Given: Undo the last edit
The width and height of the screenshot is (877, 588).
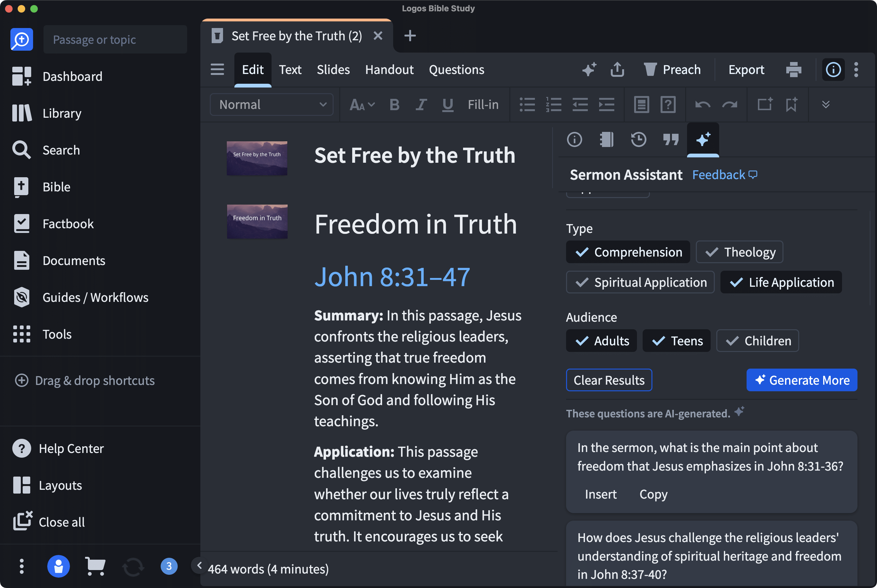Looking at the screenshot, I should (x=702, y=105).
